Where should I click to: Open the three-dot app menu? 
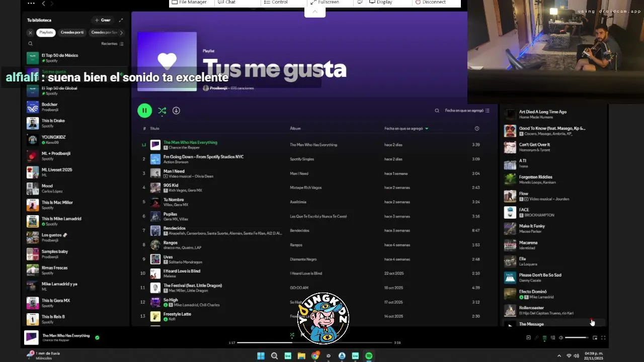pyautogui.click(x=31, y=4)
